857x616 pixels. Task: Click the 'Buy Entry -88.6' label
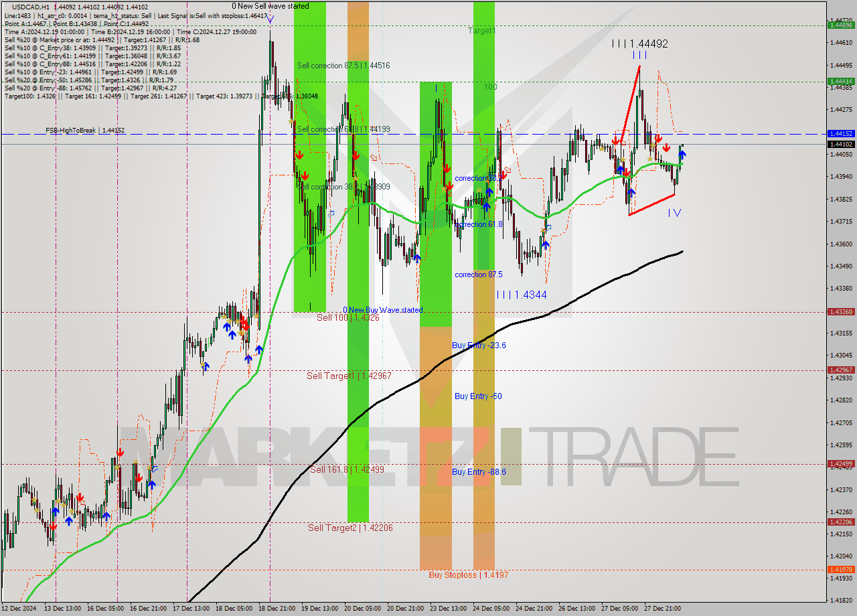click(479, 472)
